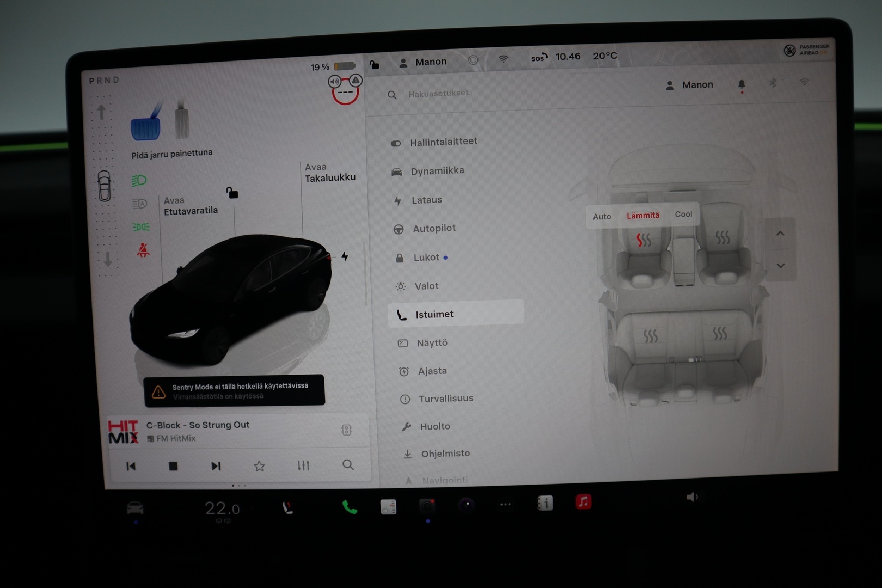Open notifications via the bell icon

click(740, 84)
